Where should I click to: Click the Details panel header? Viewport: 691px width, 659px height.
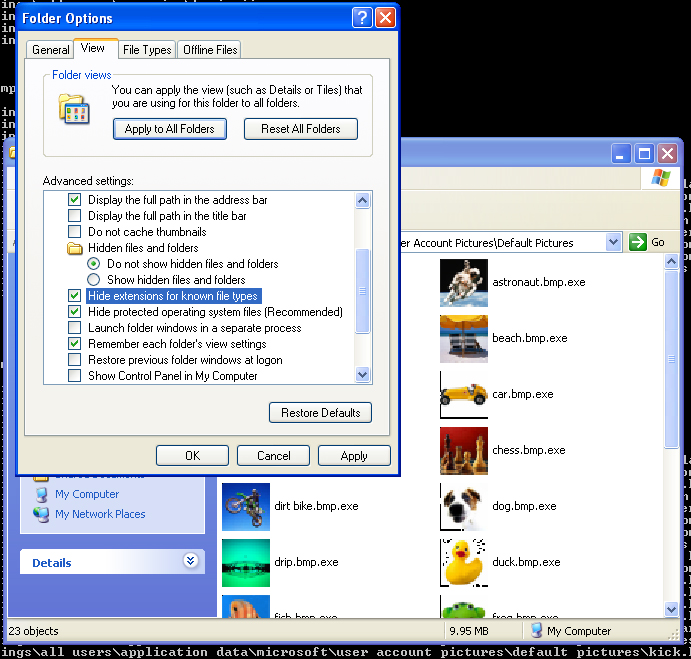[112, 562]
